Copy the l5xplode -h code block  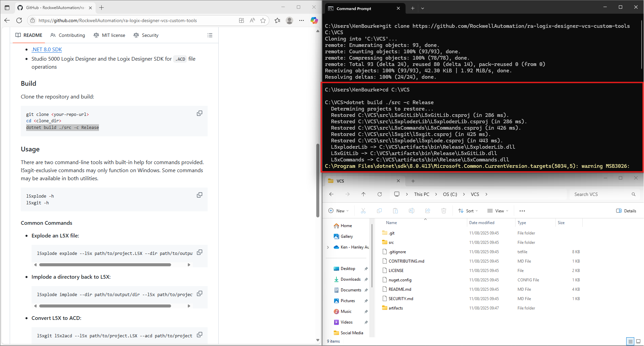coord(200,195)
